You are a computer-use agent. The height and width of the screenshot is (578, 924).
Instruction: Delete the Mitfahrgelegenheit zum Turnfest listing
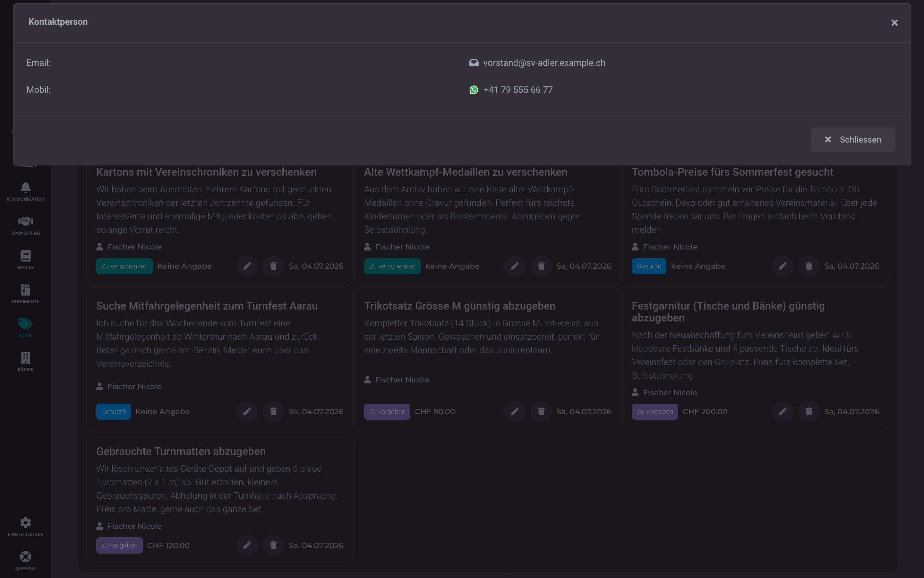click(x=273, y=412)
